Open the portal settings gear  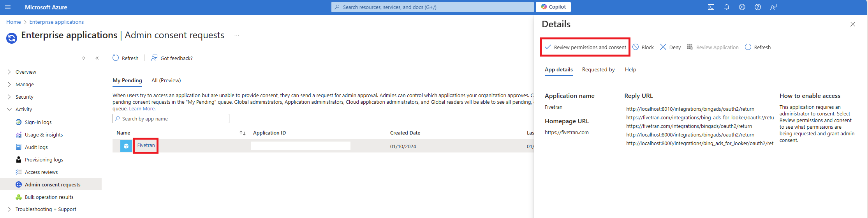pyautogui.click(x=742, y=7)
